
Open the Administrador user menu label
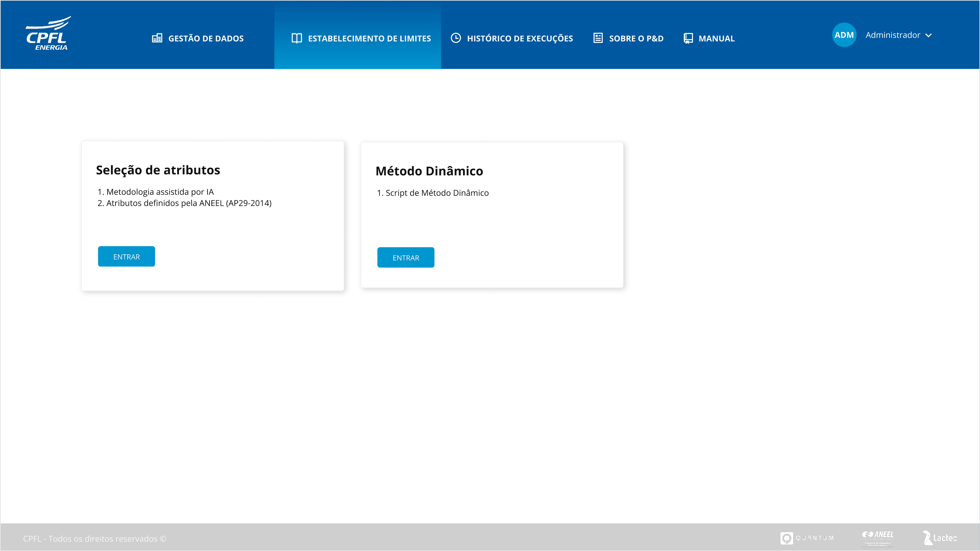click(x=893, y=35)
